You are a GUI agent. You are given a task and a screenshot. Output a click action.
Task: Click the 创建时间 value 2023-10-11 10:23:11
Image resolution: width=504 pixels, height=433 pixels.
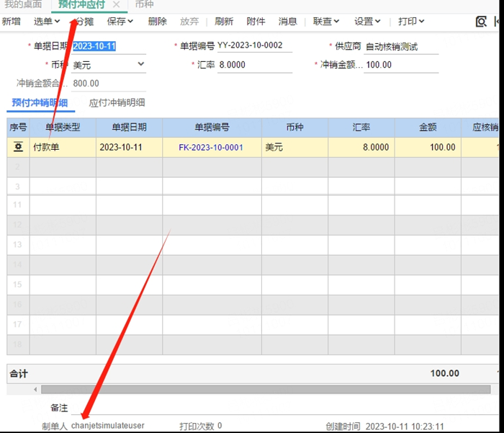click(x=405, y=427)
